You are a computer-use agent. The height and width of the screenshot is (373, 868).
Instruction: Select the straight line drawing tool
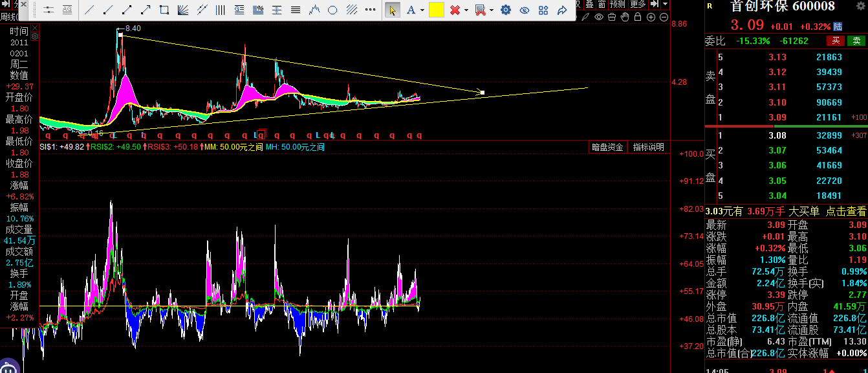89,10
